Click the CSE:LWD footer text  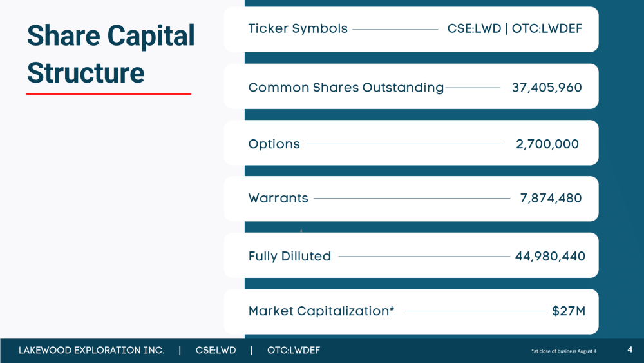tap(216, 350)
